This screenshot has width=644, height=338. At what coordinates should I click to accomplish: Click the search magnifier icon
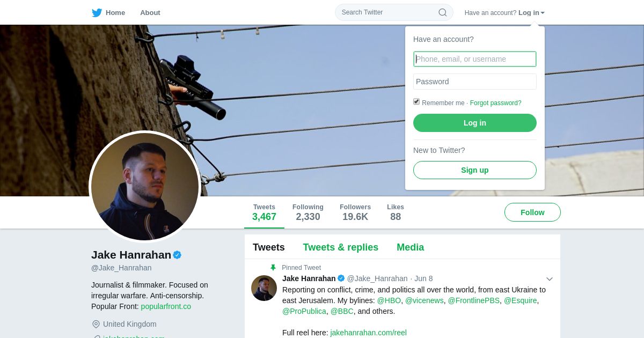pos(442,12)
